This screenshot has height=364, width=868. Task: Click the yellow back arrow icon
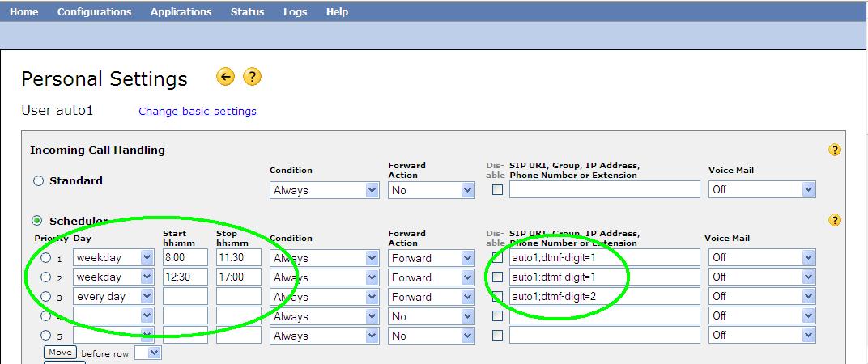point(225,77)
